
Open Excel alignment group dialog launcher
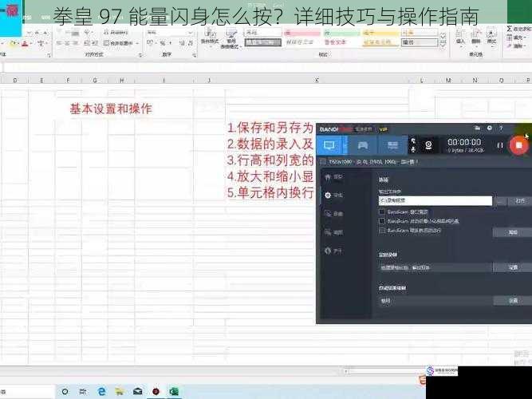tap(140, 55)
